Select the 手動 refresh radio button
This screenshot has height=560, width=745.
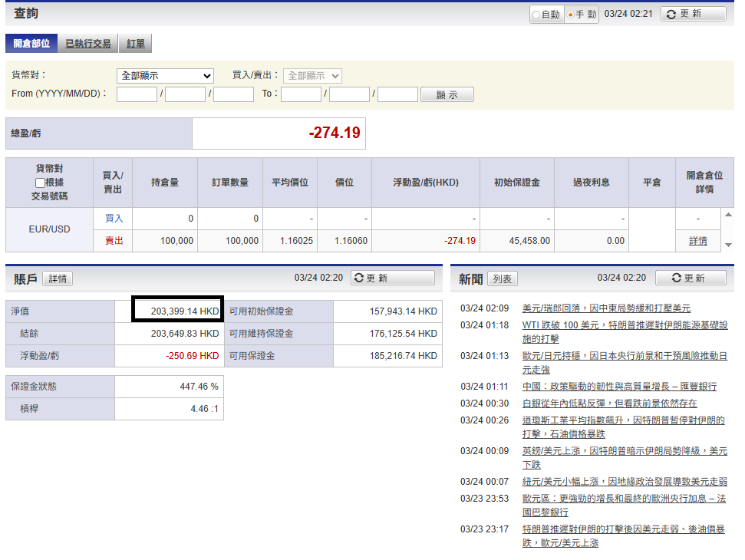click(570, 15)
